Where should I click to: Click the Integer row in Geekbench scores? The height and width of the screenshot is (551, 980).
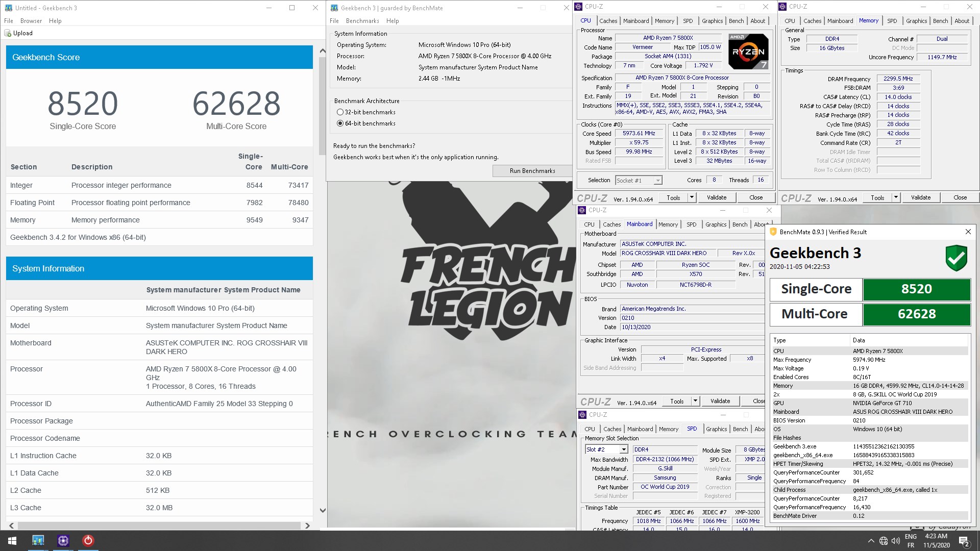point(159,185)
